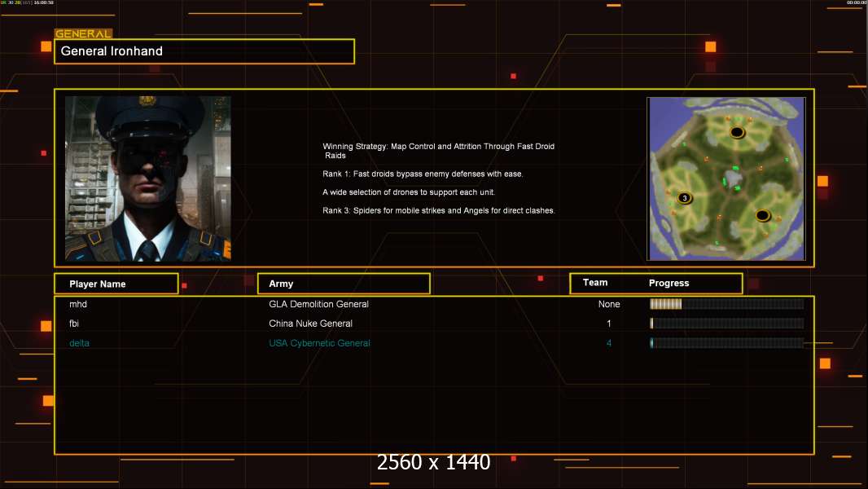
Task: Click the wide selection of drones line
Action: coord(409,192)
